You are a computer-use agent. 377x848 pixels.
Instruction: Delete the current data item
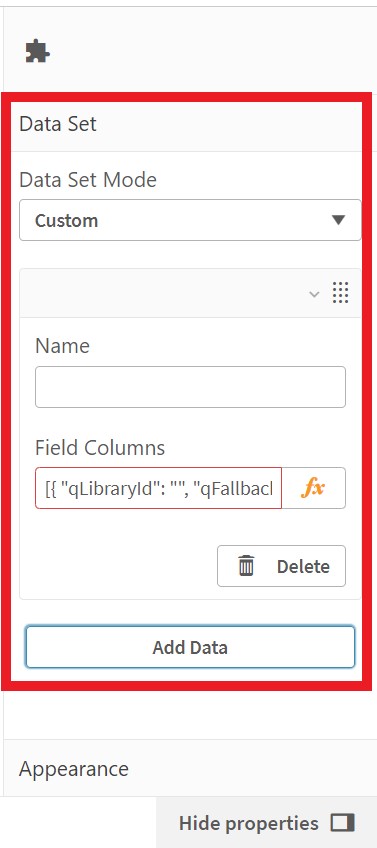pos(281,566)
